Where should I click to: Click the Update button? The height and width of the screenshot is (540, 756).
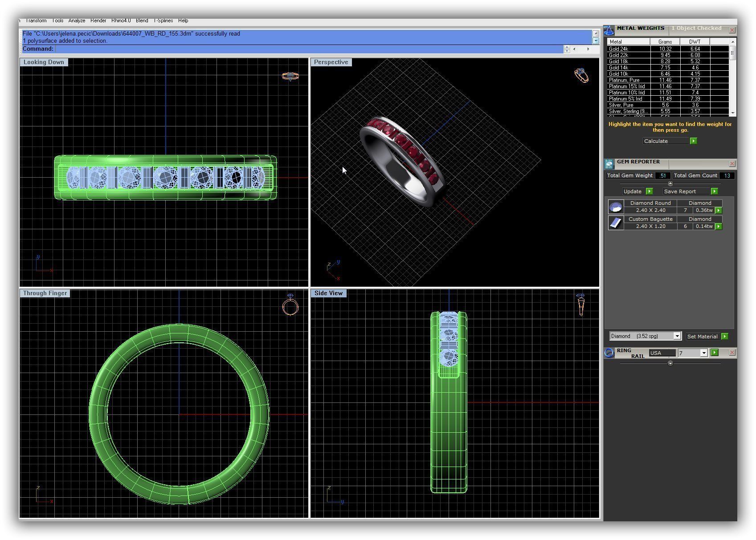coord(633,191)
